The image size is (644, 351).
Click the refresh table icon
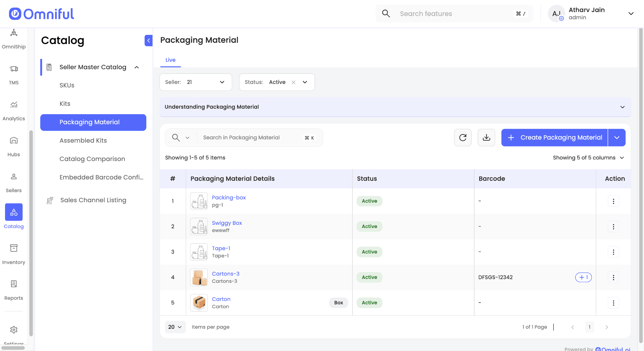click(x=463, y=137)
